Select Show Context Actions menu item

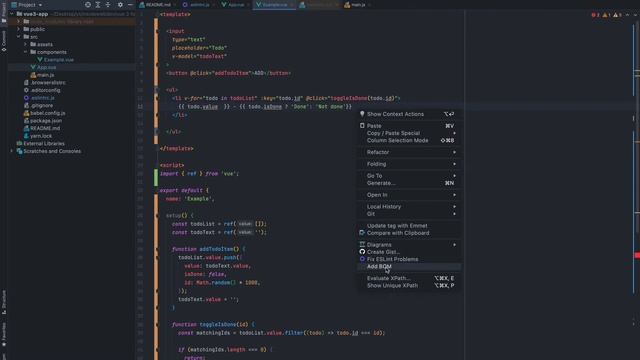(410, 114)
